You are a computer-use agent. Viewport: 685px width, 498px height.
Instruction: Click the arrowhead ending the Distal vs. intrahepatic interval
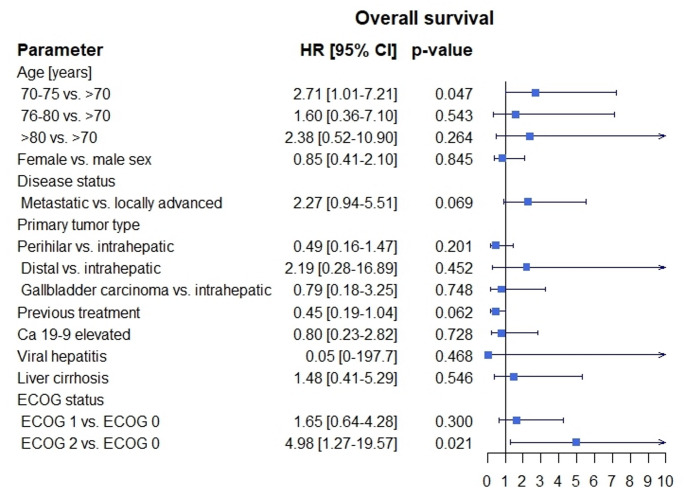[662, 267]
